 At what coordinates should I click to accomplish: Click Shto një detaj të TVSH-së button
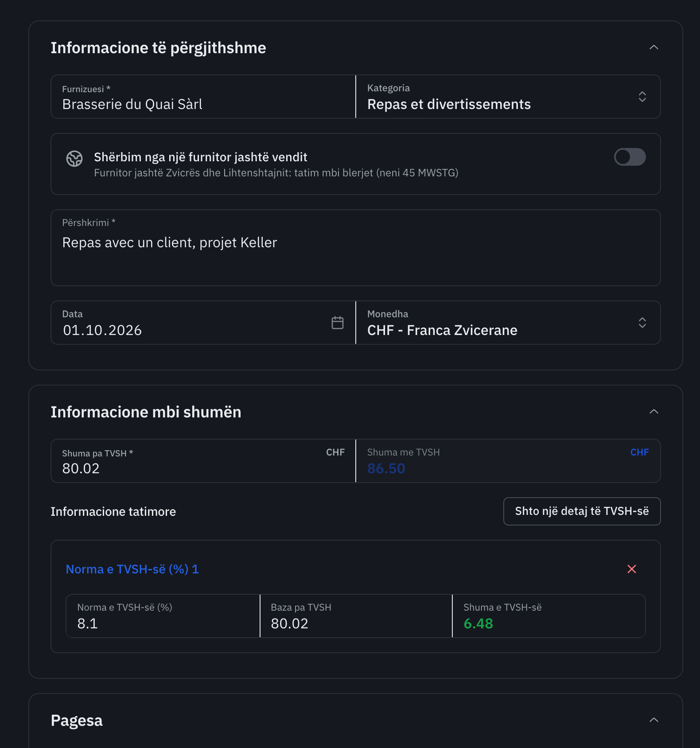click(x=582, y=511)
